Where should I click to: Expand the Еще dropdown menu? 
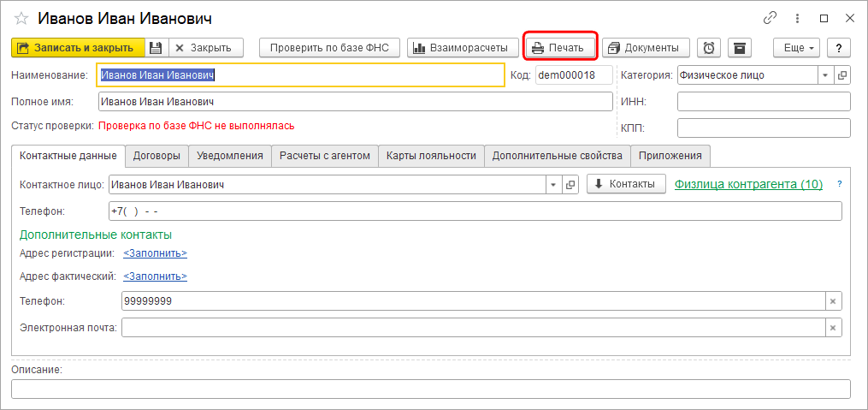796,48
